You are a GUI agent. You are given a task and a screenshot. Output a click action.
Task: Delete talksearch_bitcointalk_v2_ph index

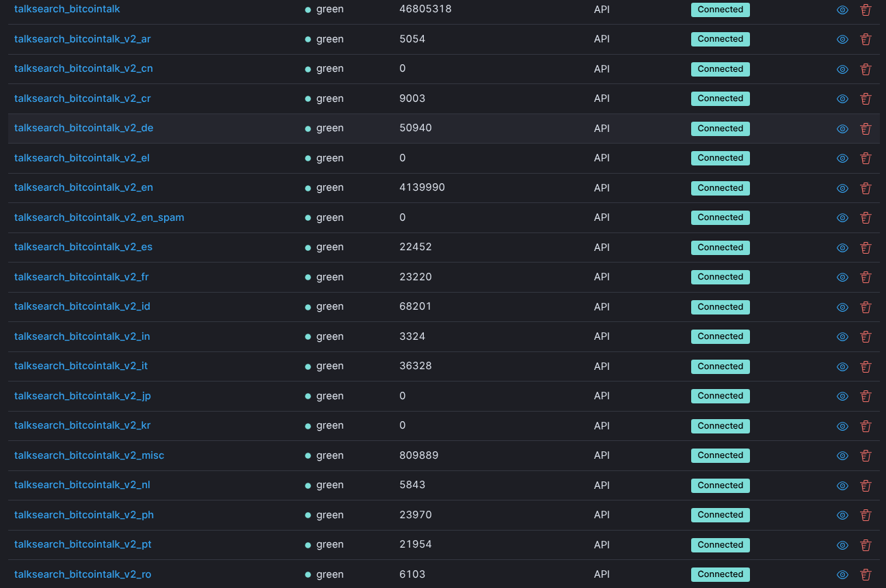[x=865, y=515]
